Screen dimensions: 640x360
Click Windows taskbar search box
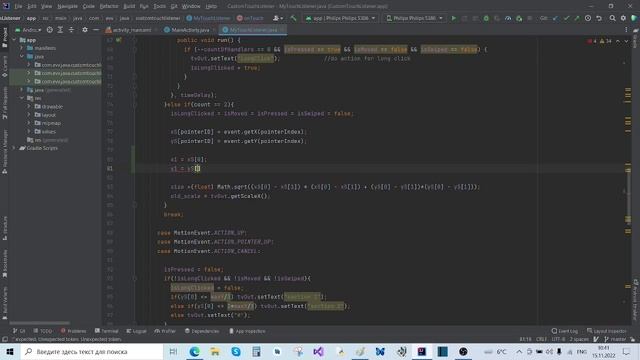[91, 351]
